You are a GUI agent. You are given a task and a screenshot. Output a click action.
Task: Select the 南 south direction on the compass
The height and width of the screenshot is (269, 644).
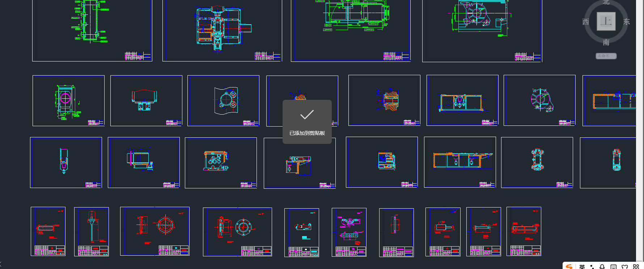tap(606, 42)
